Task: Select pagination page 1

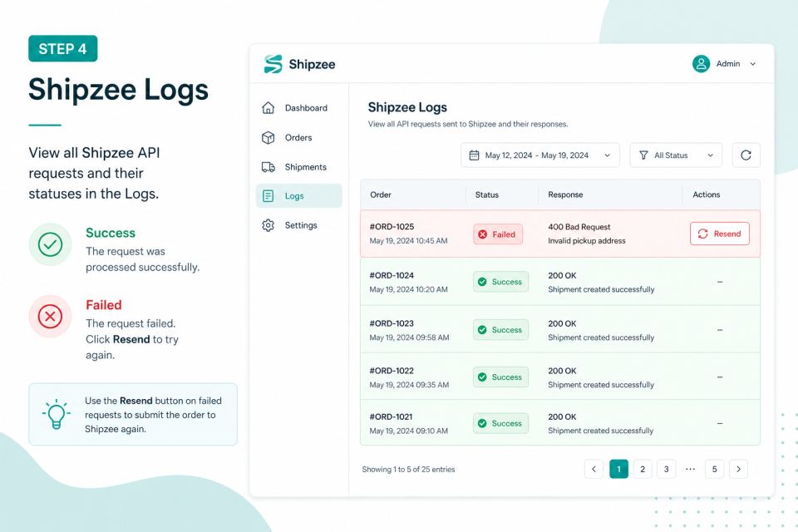Action: coord(618,469)
